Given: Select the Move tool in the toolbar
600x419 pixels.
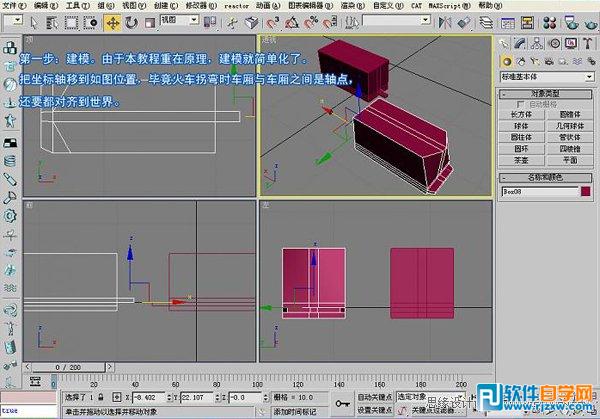Looking at the screenshot, I should click(112, 20).
